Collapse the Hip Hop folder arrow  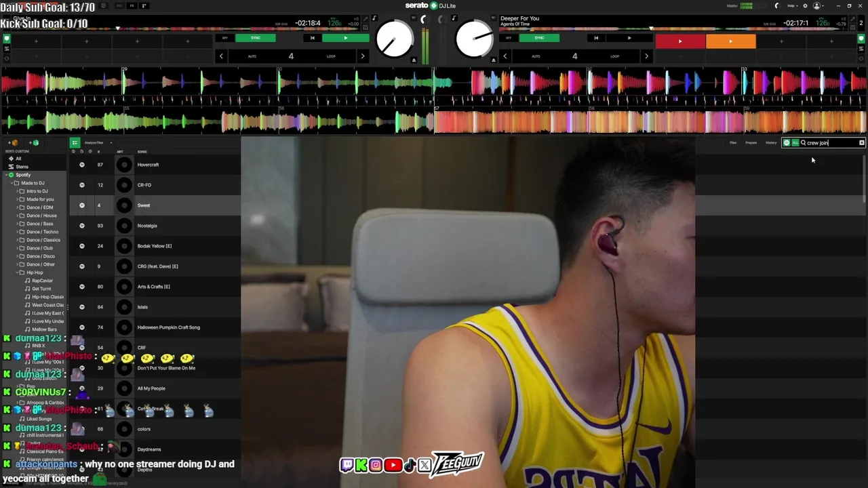(x=16, y=272)
